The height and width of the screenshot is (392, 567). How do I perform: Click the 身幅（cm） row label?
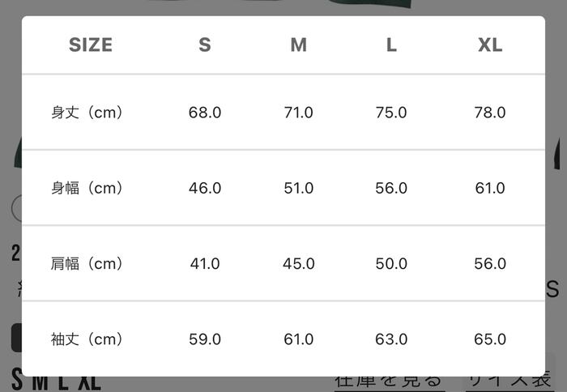click(x=87, y=188)
